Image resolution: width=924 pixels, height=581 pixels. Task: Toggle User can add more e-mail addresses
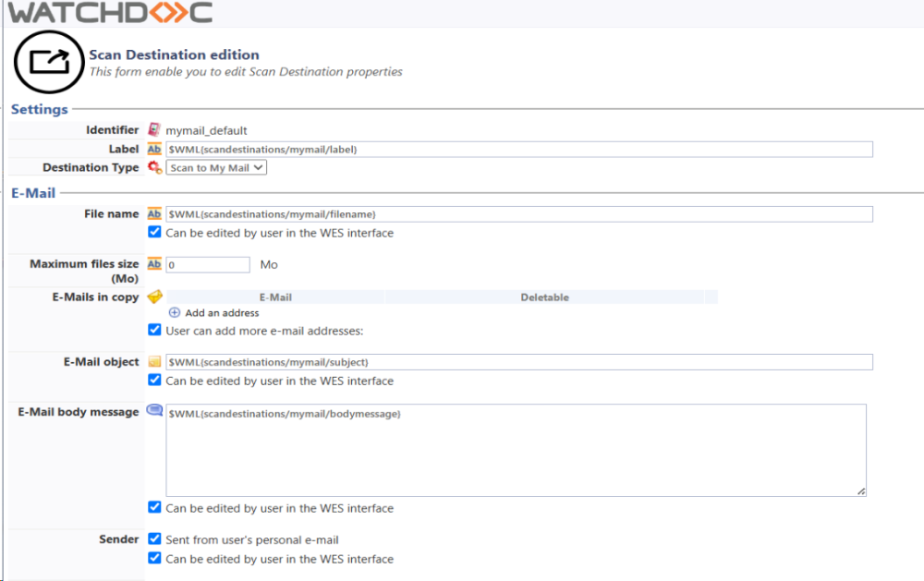(154, 330)
